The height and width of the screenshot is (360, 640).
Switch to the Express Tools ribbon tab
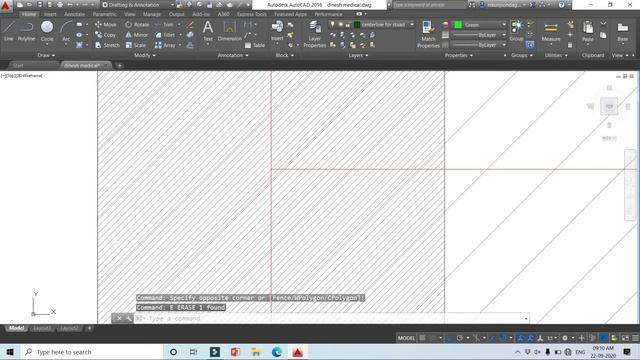251,14
